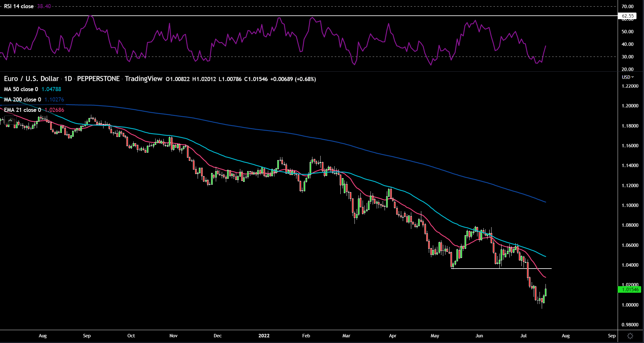
Task: Click the 50.00 level on RSI scale
Action: (x=628, y=31)
